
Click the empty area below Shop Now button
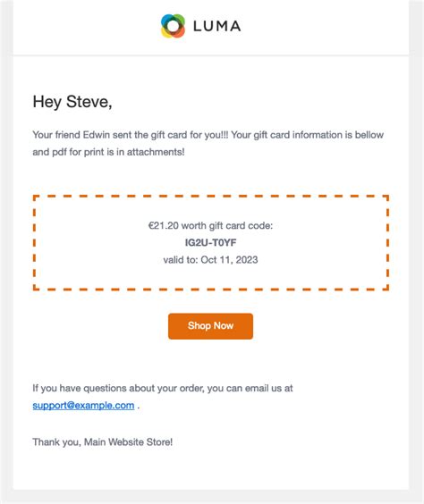point(211,360)
